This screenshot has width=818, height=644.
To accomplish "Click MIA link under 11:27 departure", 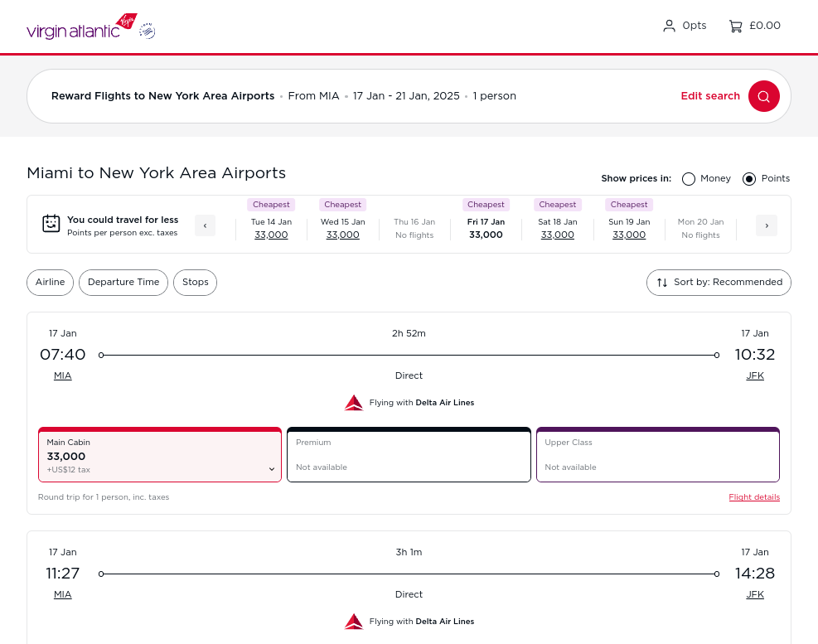I will [x=63, y=594].
